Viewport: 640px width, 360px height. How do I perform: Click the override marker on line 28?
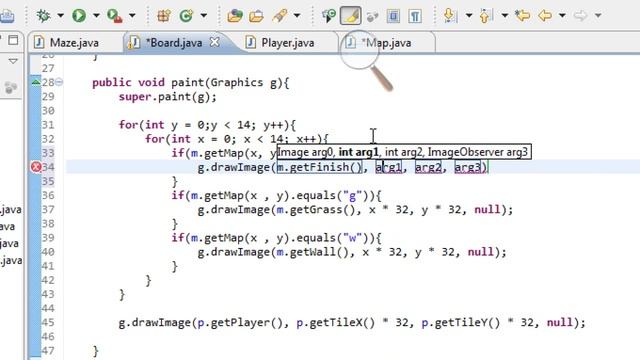click(36, 82)
